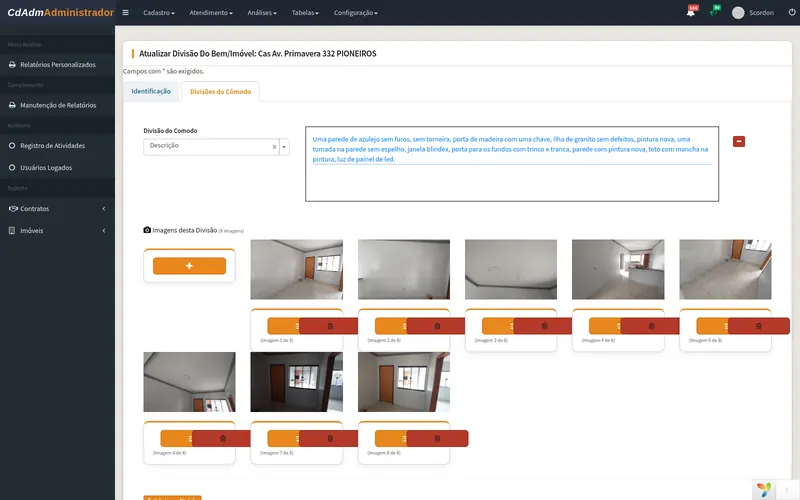Screen dimensions: 800x500
Task: Open Relatórios Personalizados in sidebar
Action: pos(58,65)
